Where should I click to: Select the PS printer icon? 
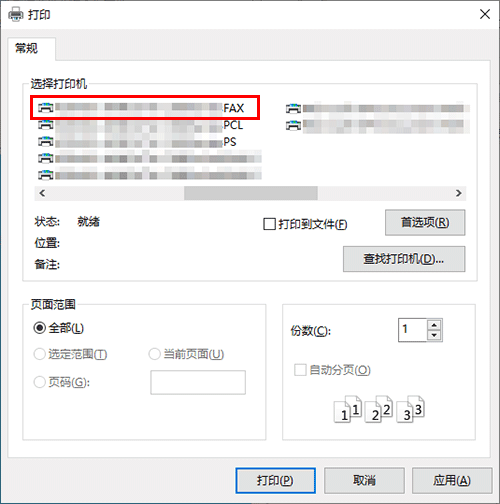tap(45, 142)
